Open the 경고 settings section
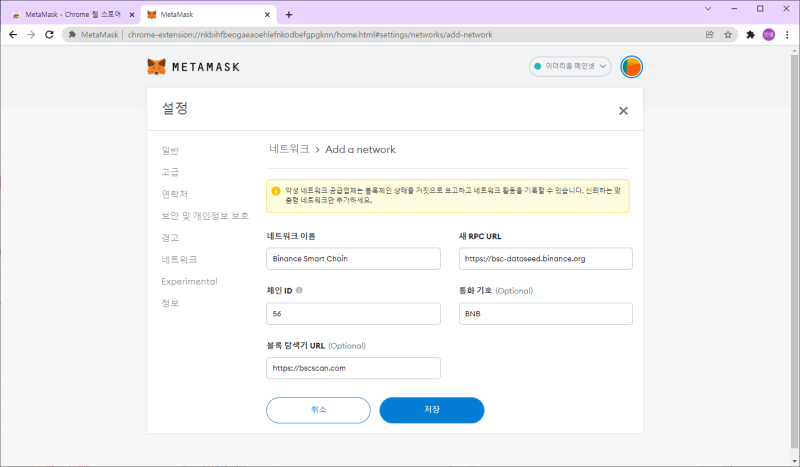The height and width of the screenshot is (467, 800). tap(170, 238)
